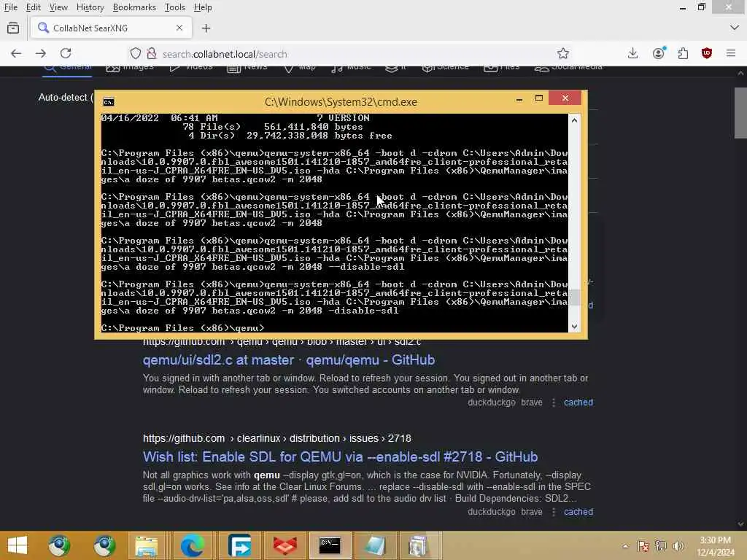
Task: List all tabs with the chevron button
Action: (734, 28)
